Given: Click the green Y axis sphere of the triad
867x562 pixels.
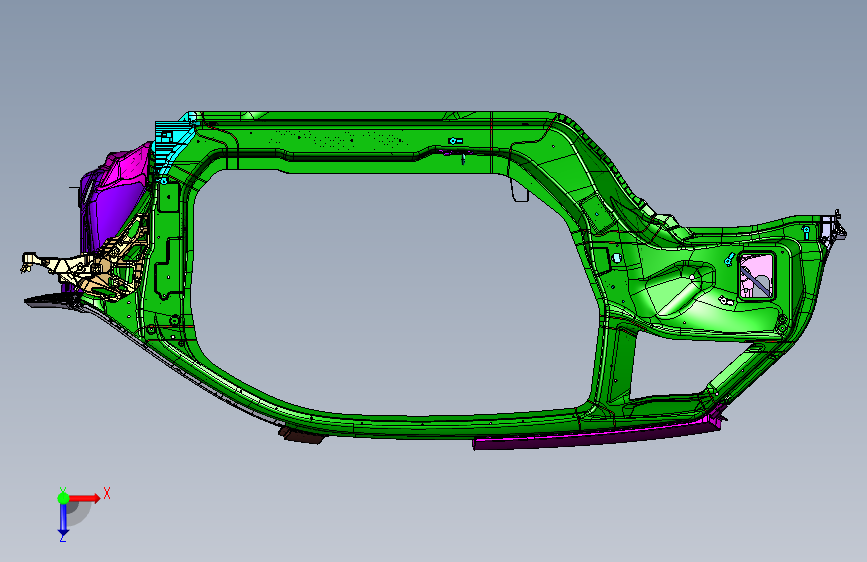Looking at the screenshot, I should (x=64, y=498).
